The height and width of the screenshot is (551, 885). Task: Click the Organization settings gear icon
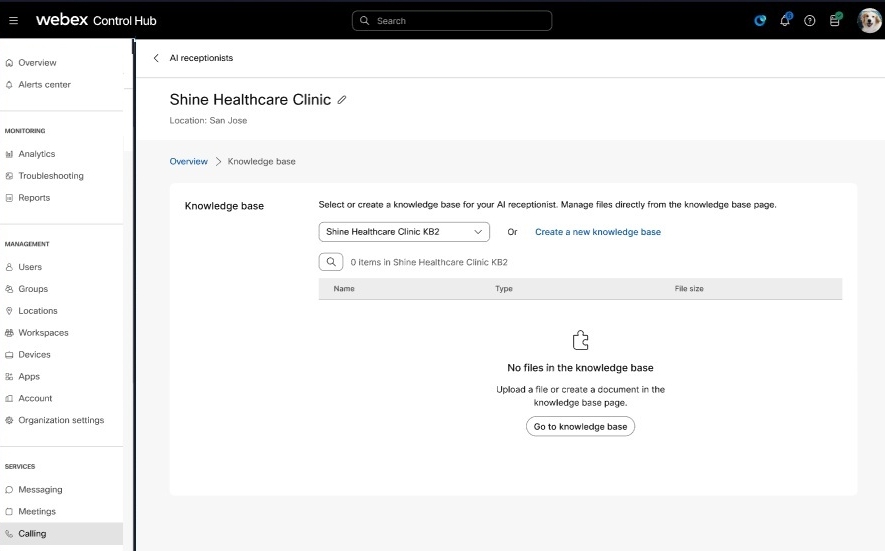pyautogui.click(x=9, y=421)
